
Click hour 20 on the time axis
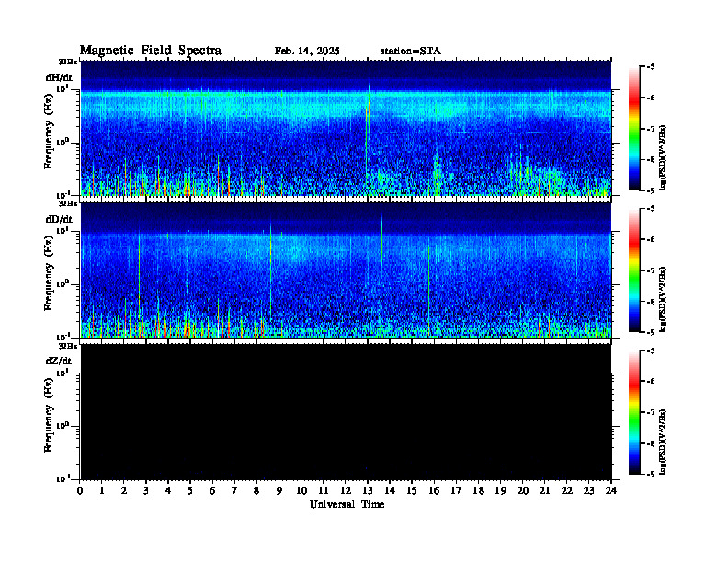pyautogui.click(x=522, y=491)
